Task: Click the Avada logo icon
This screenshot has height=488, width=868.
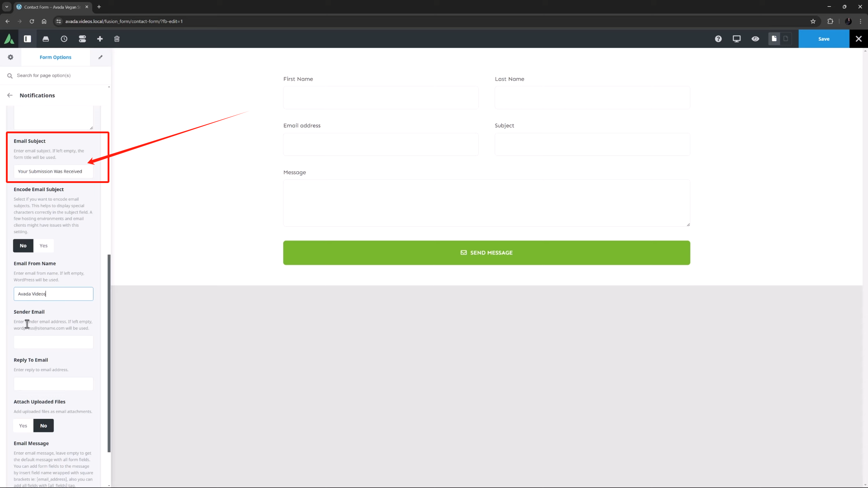Action: [9, 39]
